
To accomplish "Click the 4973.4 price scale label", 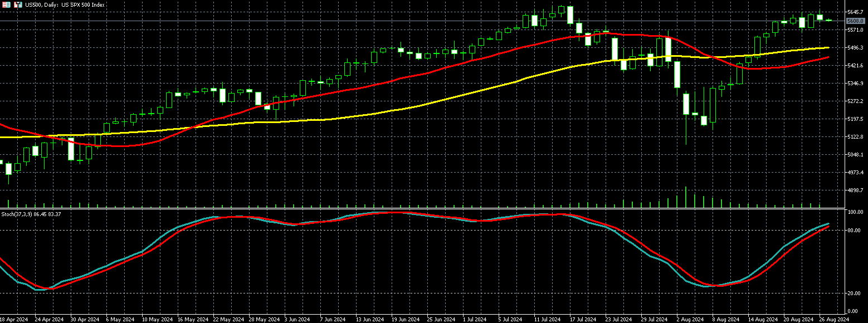I will [x=855, y=172].
